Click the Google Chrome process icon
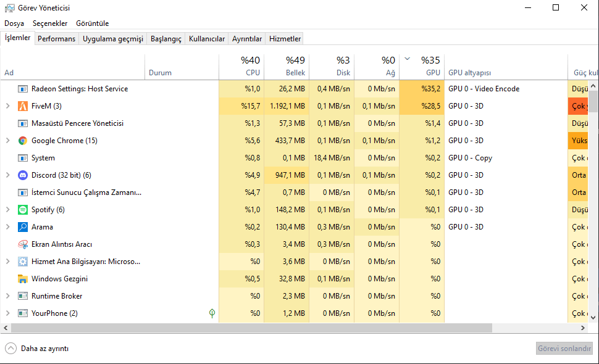 [x=23, y=141]
